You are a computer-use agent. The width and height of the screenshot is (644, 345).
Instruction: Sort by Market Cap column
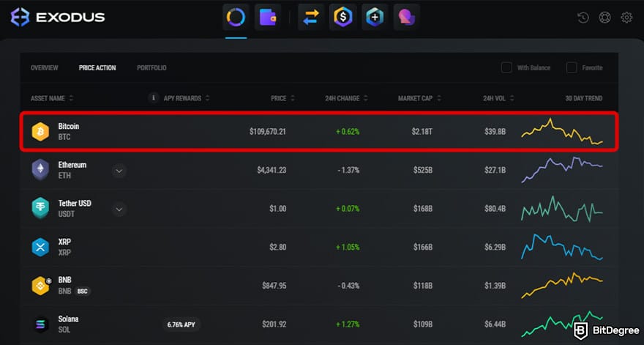(x=419, y=98)
